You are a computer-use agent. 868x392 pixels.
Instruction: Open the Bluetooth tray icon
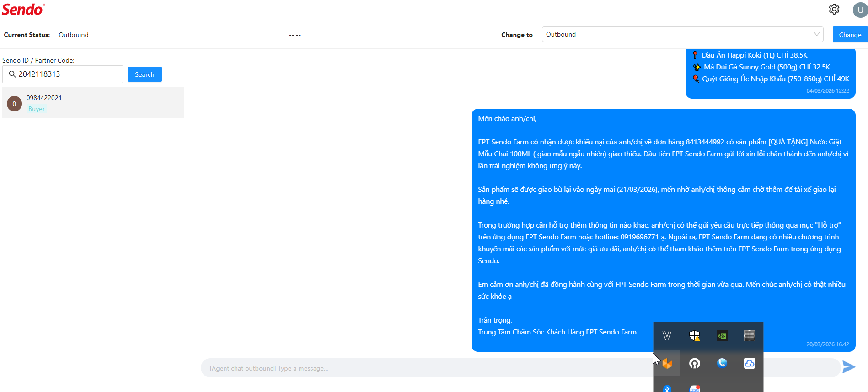pos(667,388)
